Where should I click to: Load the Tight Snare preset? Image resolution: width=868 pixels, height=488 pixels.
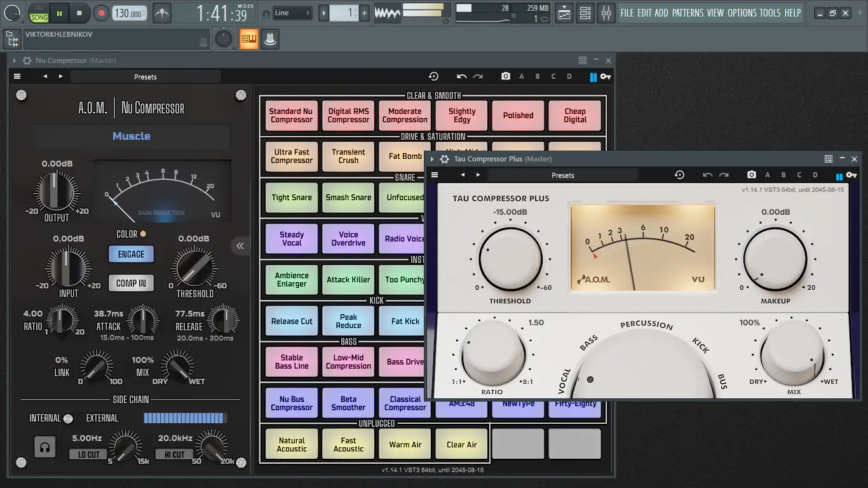[292, 198]
